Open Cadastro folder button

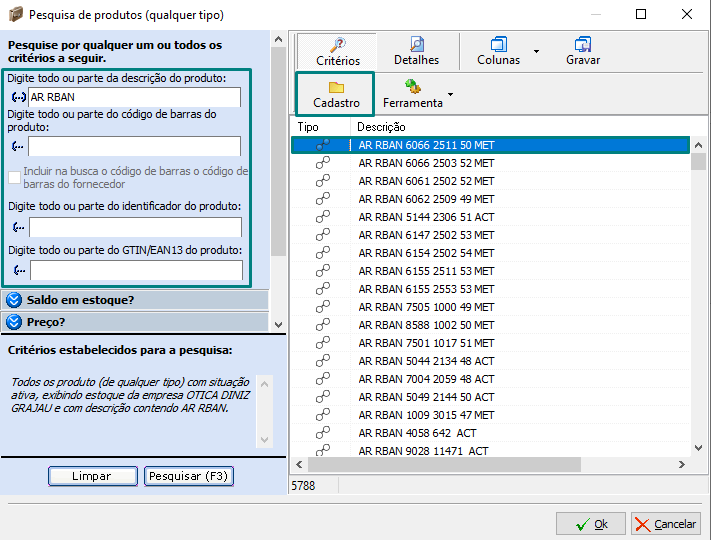[x=336, y=94]
